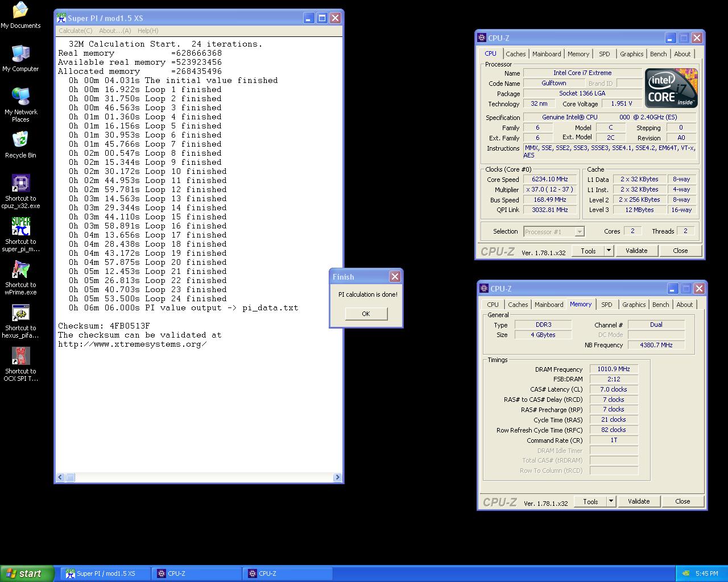Close the Finish dialog with X
Image resolution: width=728 pixels, height=582 pixels.
[x=395, y=277]
